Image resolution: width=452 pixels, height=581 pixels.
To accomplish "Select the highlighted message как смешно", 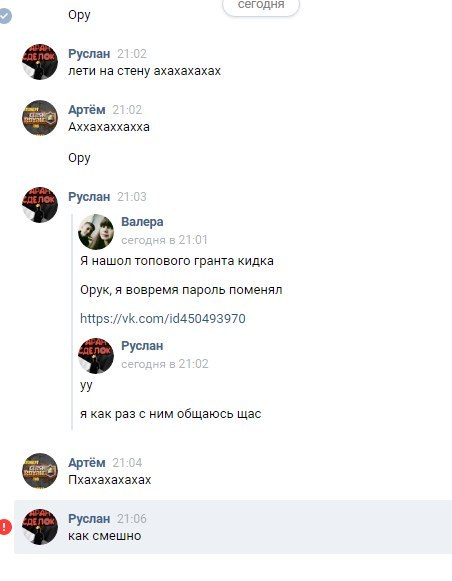I will tap(233, 527).
